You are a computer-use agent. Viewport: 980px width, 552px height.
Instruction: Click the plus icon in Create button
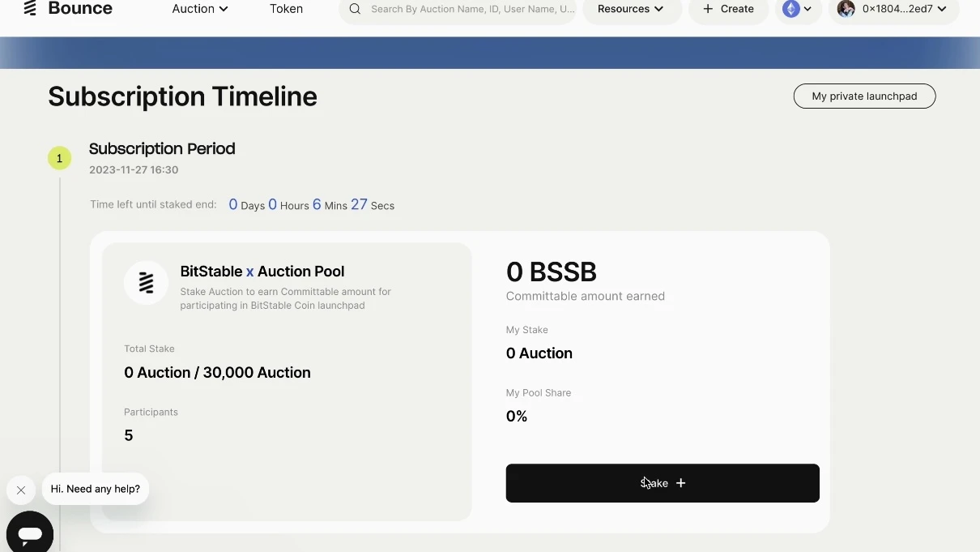pos(709,9)
